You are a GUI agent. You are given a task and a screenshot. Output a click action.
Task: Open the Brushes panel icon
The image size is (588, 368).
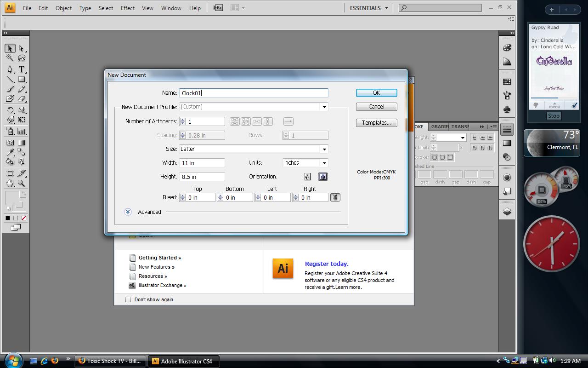click(507, 95)
